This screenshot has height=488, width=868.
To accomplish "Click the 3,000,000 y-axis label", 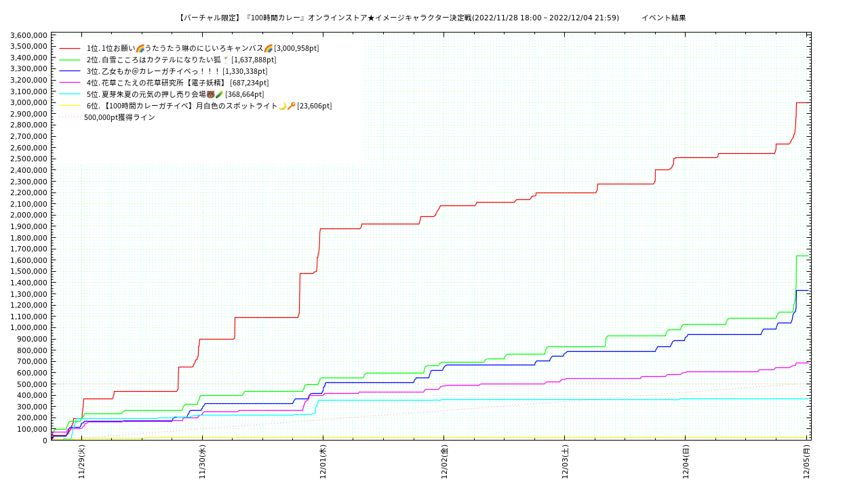I will coord(29,102).
